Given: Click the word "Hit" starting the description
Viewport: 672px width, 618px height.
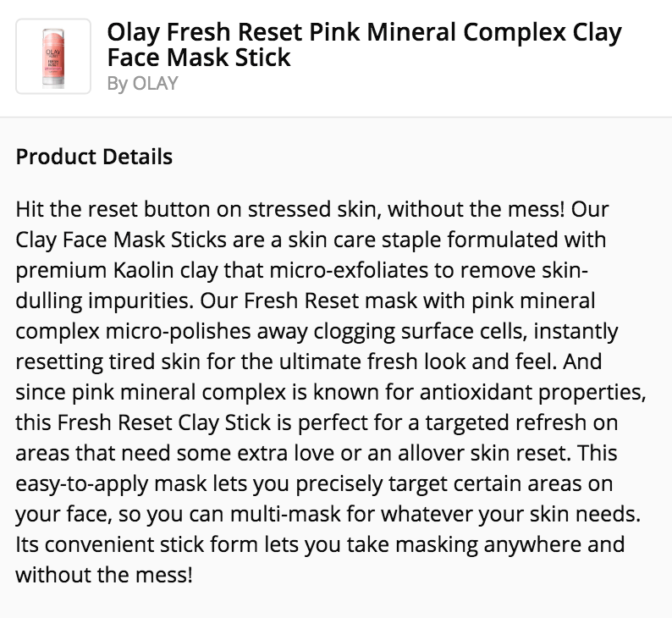Looking at the screenshot, I should pyautogui.click(x=30, y=208).
